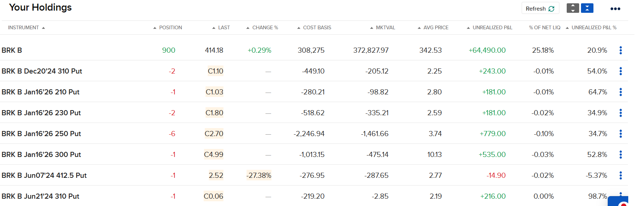Viewport: 644px width, 206px height.
Task: Open the three-dot menu beside Your Holdings
Action: (615, 9)
